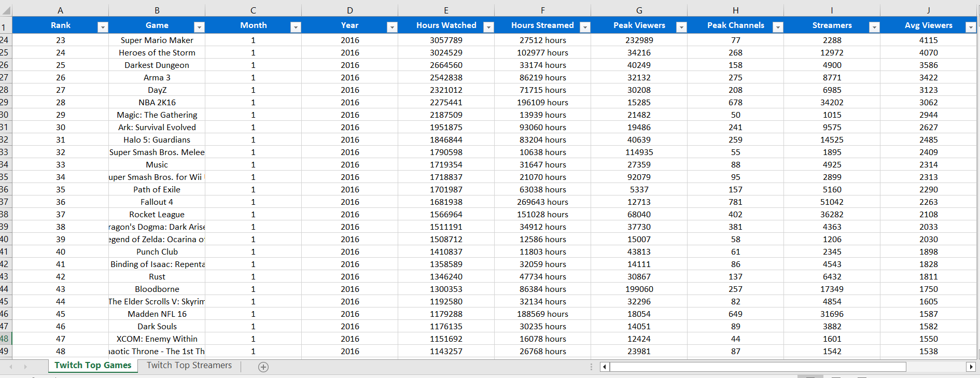
Task: Select row 48 header
Action: click(x=5, y=339)
